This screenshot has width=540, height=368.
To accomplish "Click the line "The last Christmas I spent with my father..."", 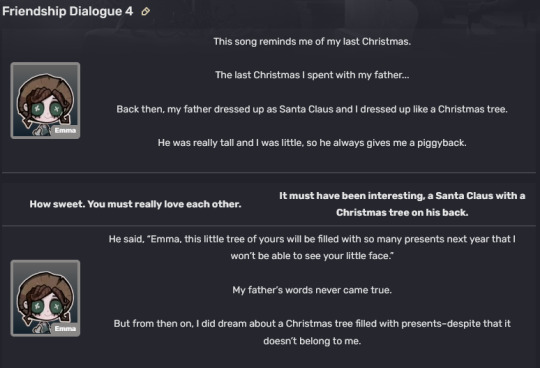I will pos(312,75).
